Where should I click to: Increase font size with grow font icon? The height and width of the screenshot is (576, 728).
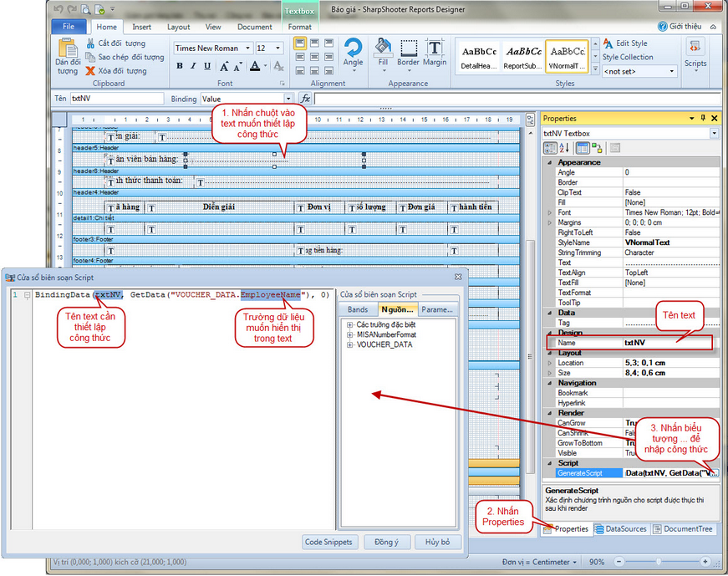pos(224,66)
